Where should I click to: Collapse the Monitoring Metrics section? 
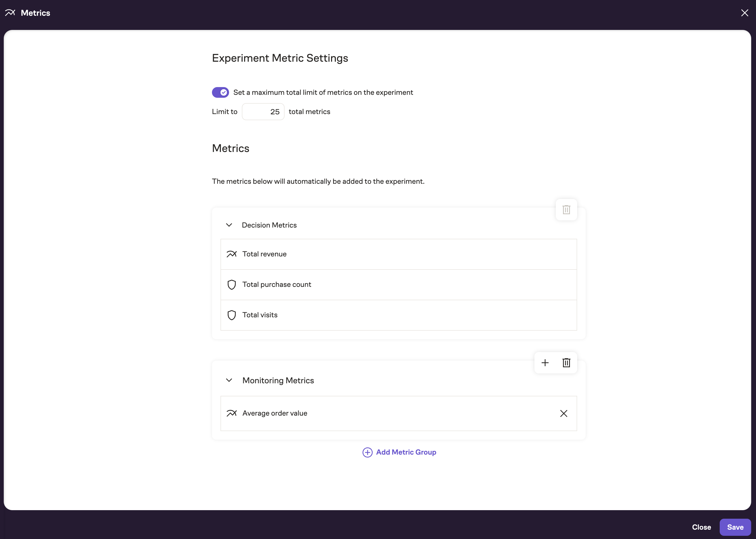[x=229, y=380]
